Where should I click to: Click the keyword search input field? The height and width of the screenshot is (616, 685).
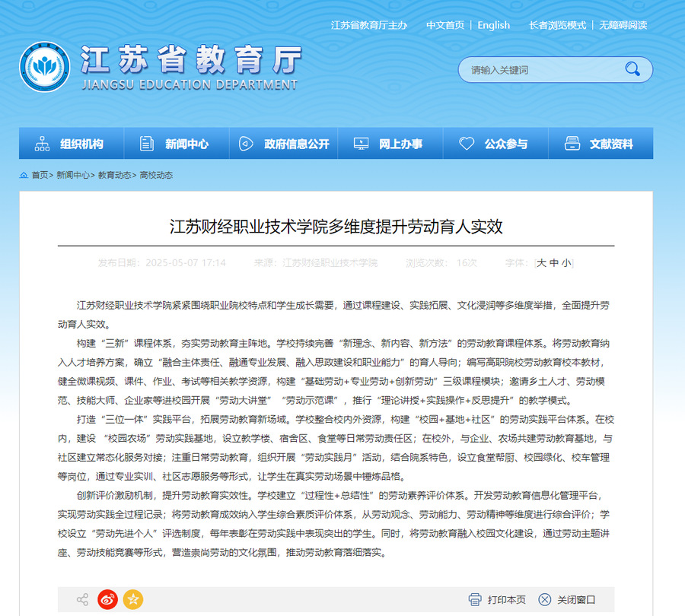click(x=540, y=70)
